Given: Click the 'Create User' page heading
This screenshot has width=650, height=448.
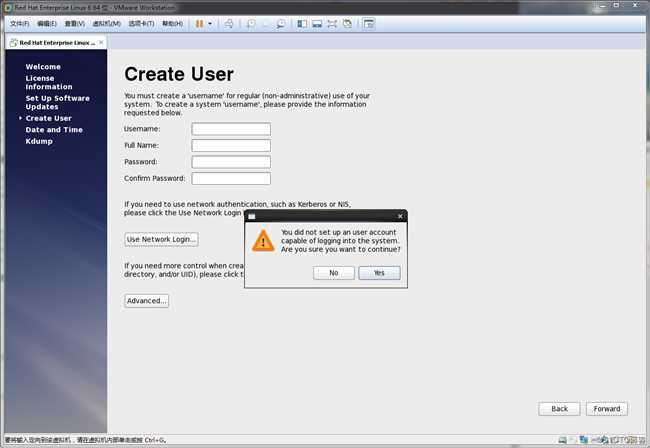Looking at the screenshot, I should (x=179, y=74).
